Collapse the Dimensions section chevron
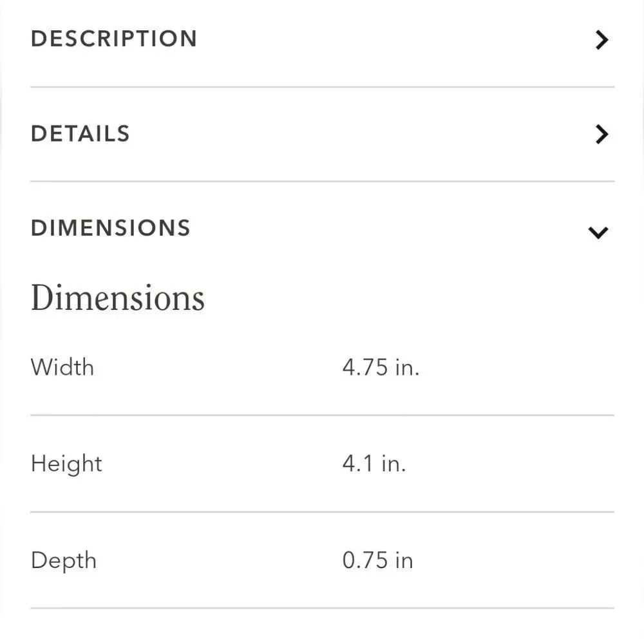The image size is (644, 644). point(598,232)
